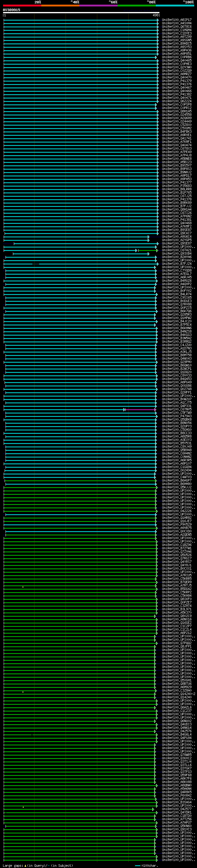Click the cyan =100char scale bar in the bottom legend
Screen dimensions: 197x868
(x=137, y=866)
